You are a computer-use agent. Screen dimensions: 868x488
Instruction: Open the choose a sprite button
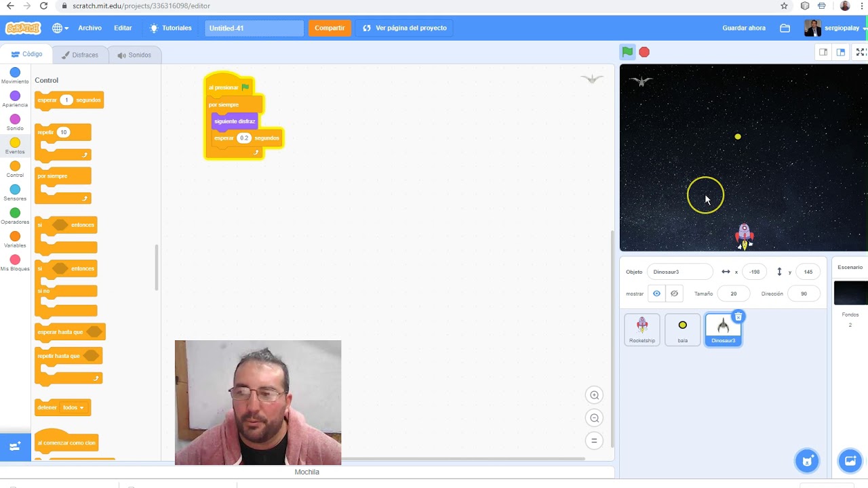tap(807, 461)
